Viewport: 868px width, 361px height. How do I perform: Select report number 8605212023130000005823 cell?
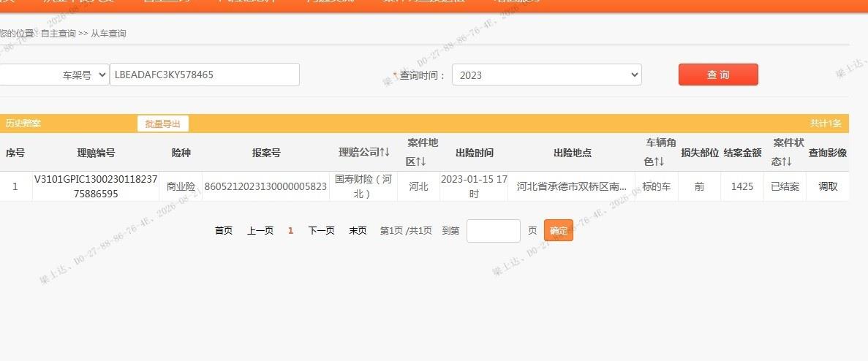pyautogui.click(x=265, y=186)
